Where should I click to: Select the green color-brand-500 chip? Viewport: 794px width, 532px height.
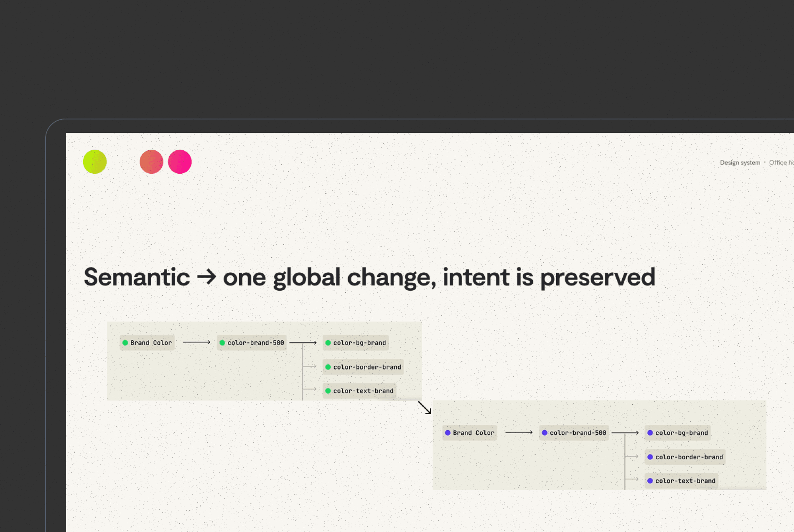tap(252, 343)
